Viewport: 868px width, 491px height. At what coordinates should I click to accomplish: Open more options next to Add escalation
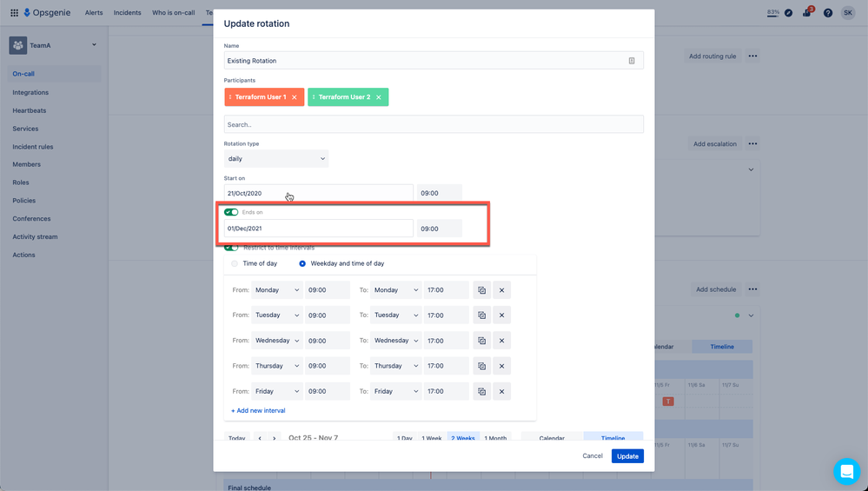point(752,144)
